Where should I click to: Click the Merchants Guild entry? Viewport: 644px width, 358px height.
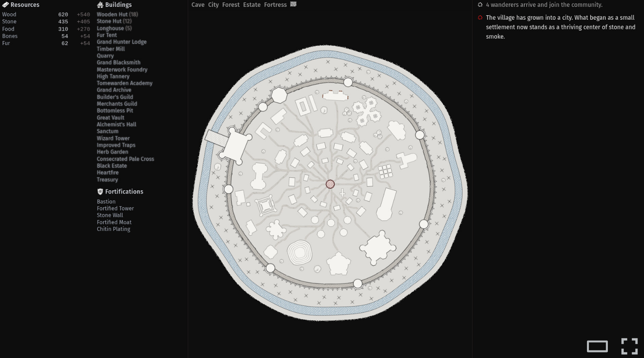click(117, 103)
